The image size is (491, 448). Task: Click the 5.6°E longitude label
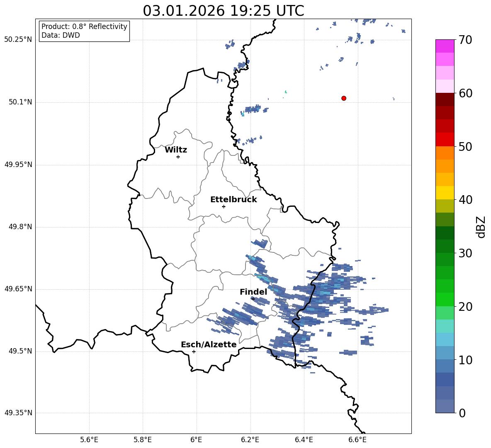click(x=89, y=440)
